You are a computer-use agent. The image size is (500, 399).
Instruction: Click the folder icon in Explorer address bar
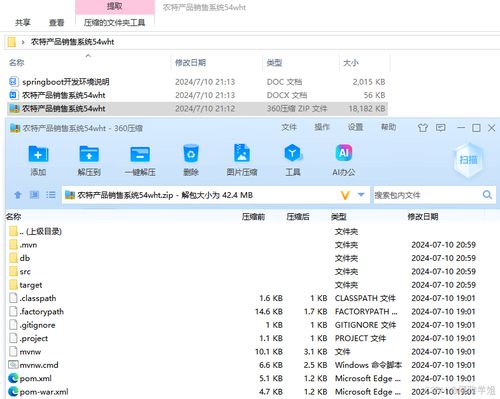click(x=12, y=42)
